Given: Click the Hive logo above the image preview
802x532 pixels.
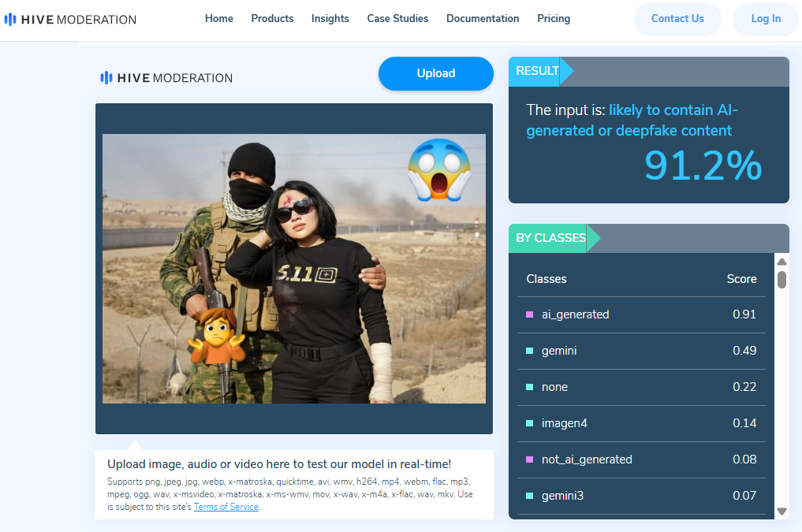Looking at the screenshot, I should [x=166, y=77].
